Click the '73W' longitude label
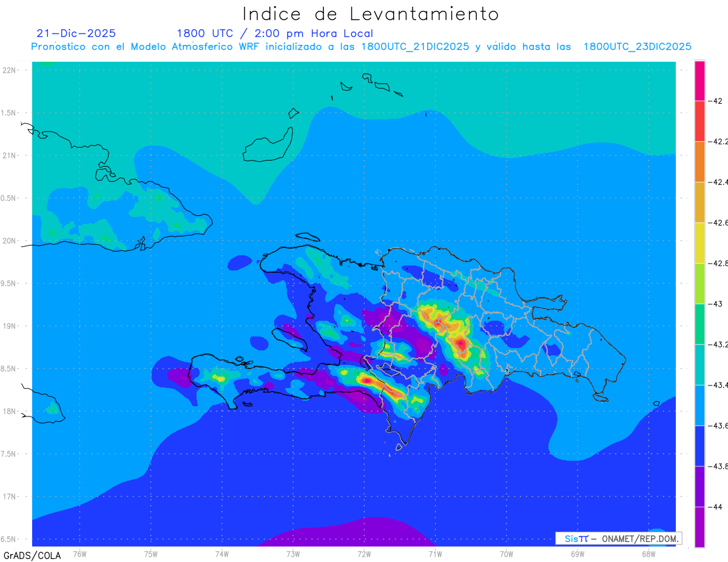This screenshot has height=562, width=728. click(293, 554)
